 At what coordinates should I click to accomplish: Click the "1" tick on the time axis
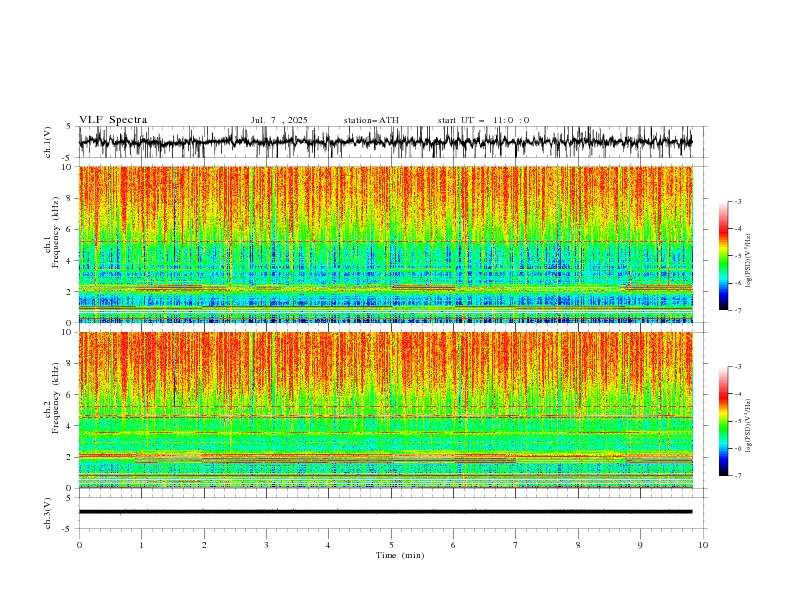click(x=141, y=545)
